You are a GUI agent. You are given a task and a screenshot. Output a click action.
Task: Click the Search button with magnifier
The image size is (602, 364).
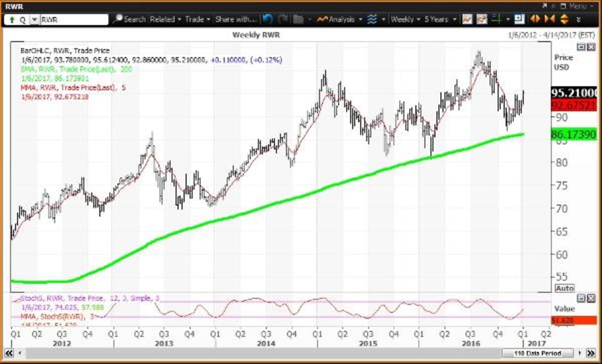coord(129,20)
